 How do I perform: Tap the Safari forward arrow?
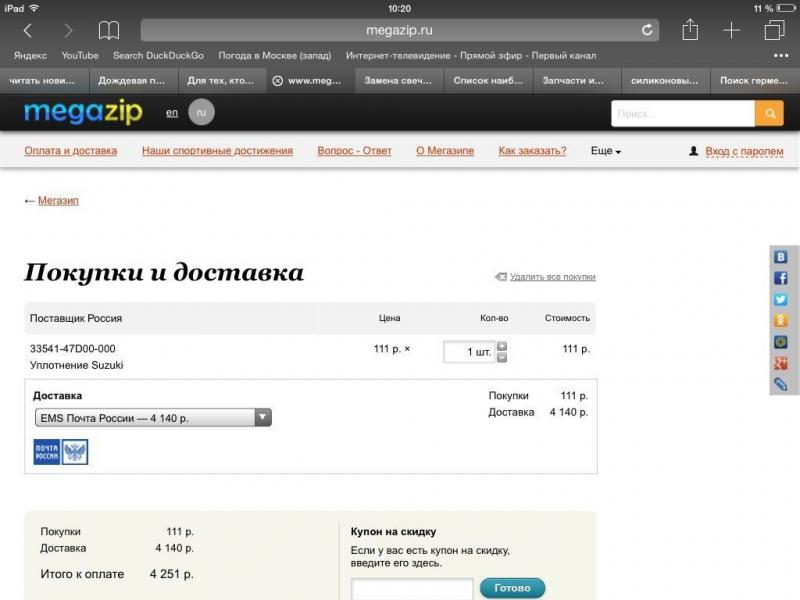click(68, 31)
